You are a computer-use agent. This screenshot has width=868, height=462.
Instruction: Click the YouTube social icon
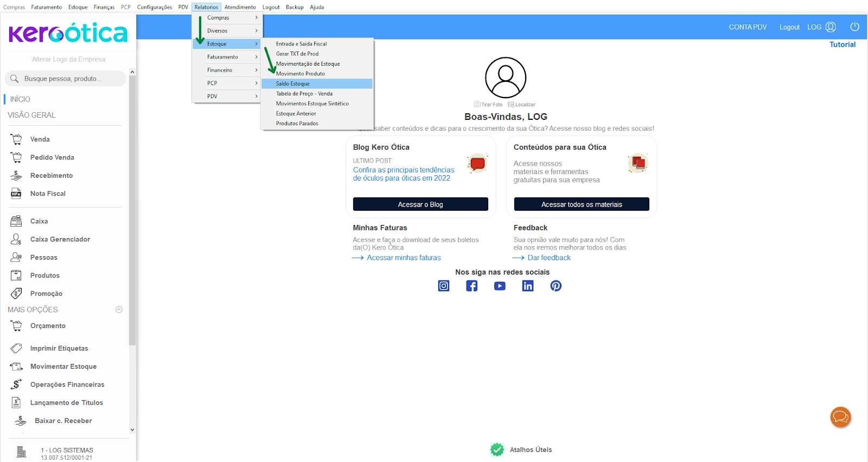500,286
